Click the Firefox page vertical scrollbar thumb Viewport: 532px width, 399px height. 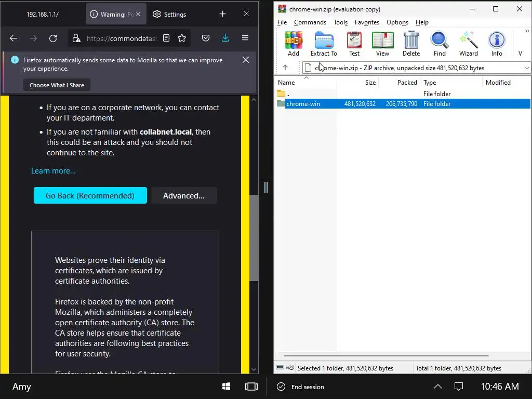point(254,238)
